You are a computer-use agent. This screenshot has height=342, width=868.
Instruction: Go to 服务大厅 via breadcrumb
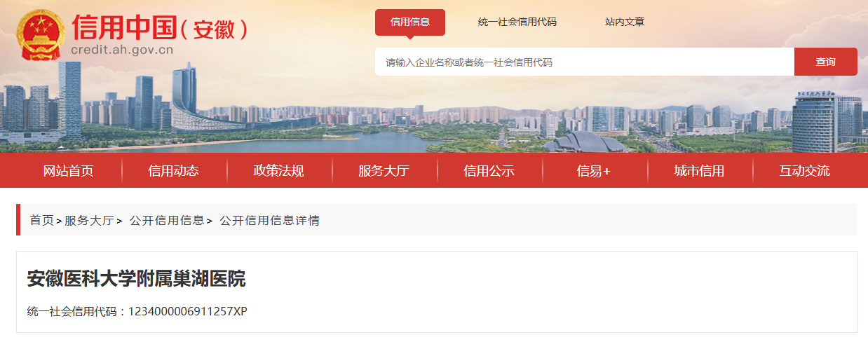(89, 220)
